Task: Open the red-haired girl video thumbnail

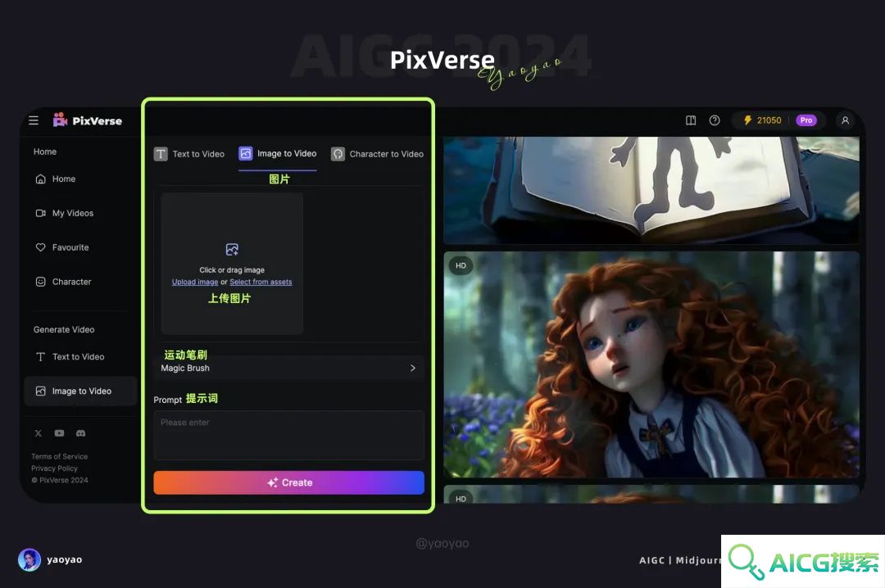Action: 651,364
